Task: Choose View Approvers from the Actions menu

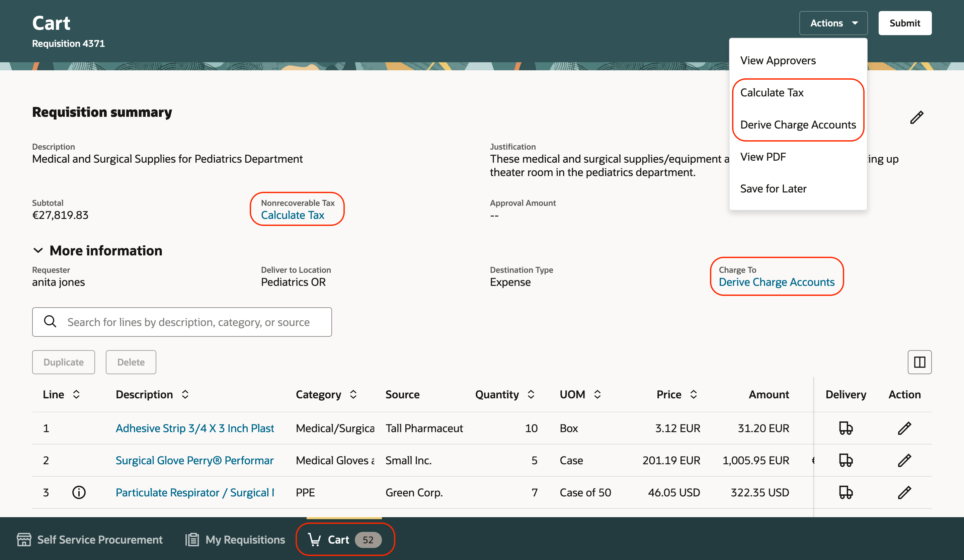Action: click(778, 61)
